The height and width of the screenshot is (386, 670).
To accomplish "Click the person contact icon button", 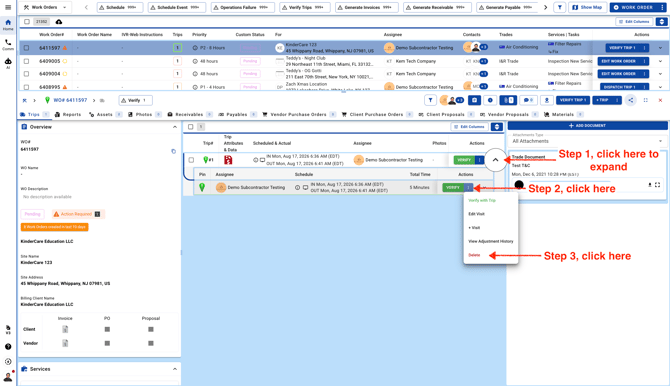I will [547, 100].
